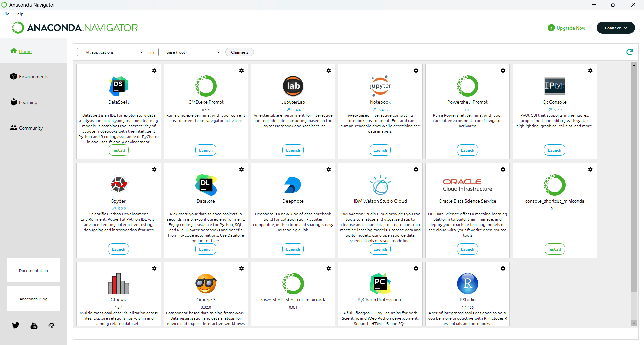Viewport: 644px width, 345px height.
Task: Open the YouTube icon in sidebar
Action: pyautogui.click(x=34, y=325)
